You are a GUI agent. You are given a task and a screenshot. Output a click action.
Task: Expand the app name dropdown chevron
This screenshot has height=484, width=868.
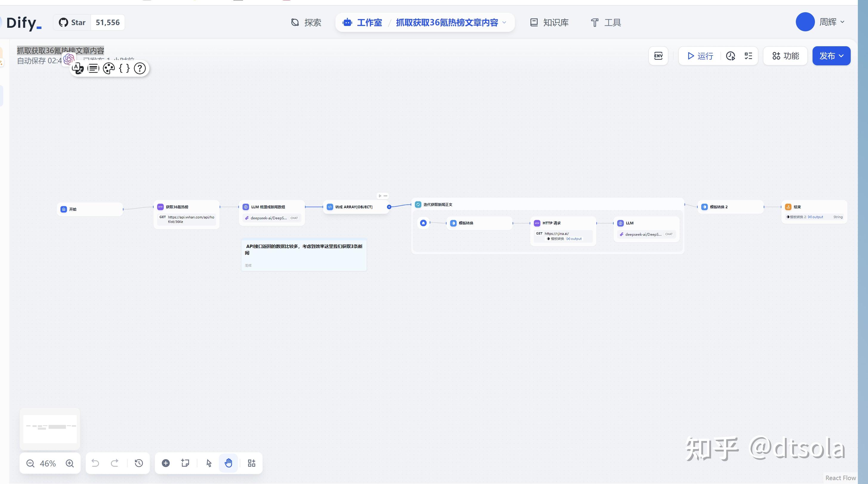coord(505,23)
